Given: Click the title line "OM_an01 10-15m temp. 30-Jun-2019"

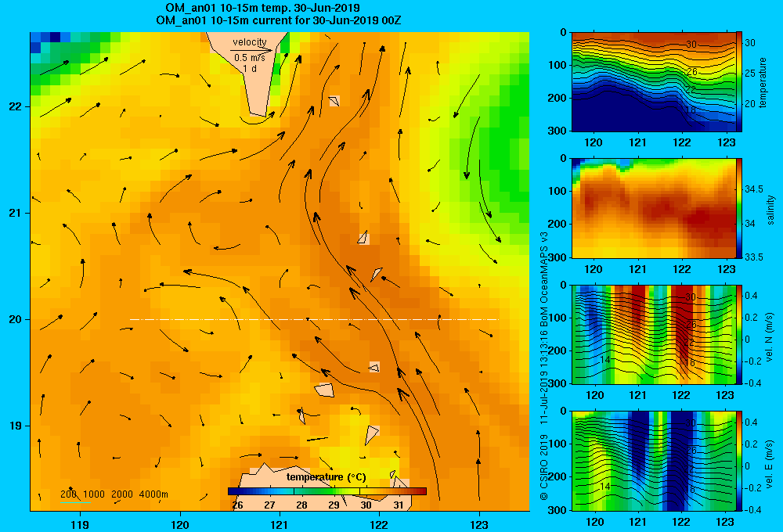Looking at the screenshot, I should coord(262,8).
